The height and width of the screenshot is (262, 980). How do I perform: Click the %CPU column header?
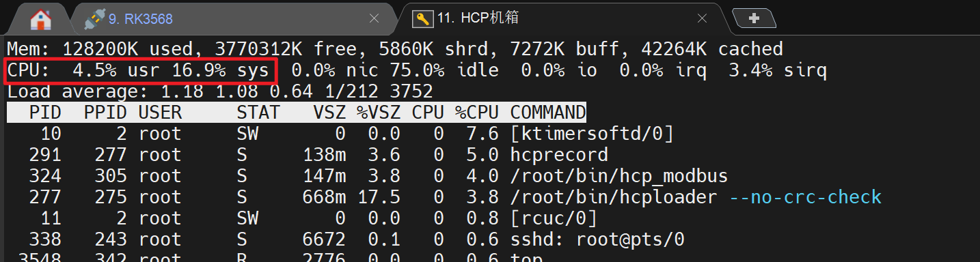477,113
